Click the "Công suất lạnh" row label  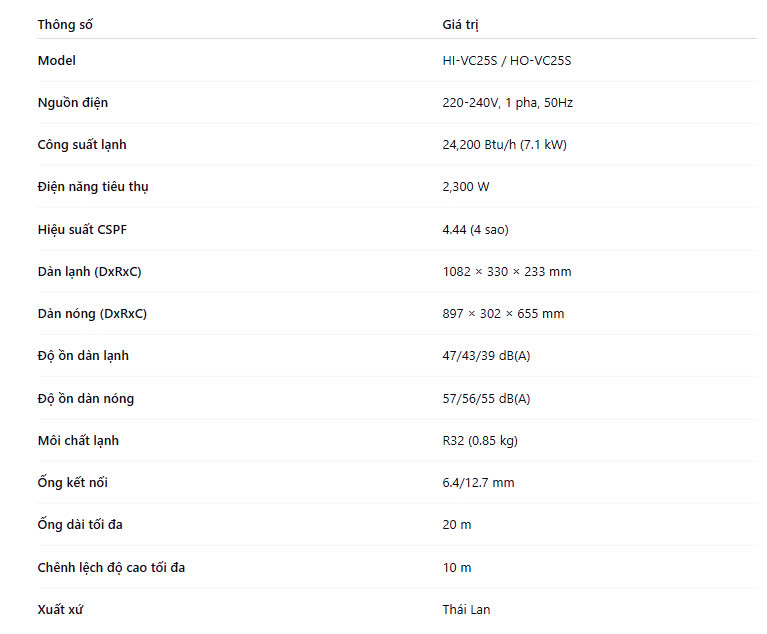coord(82,145)
